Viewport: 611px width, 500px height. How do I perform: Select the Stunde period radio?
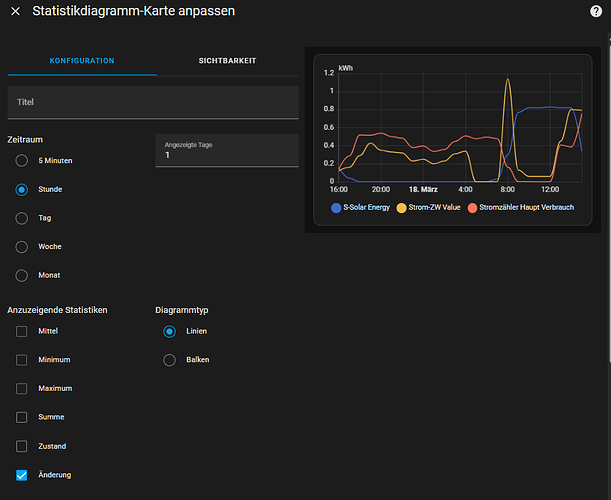tap(22, 189)
